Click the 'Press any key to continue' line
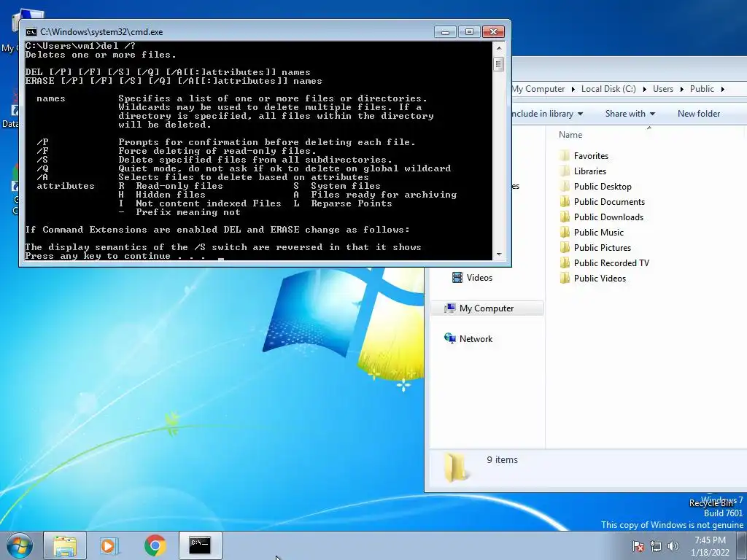Screen dimensions: 747x560 [x=115, y=256]
